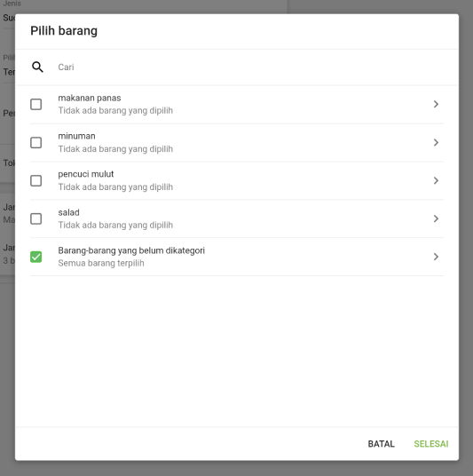The image size is (473, 476).
Task: Open Barang-barang yang belum dikategori row
Action: pos(237,258)
